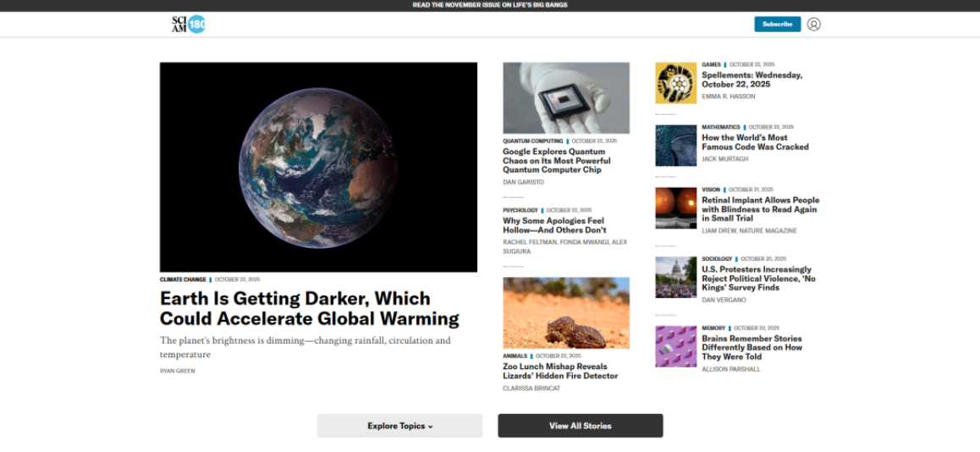The width and height of the screenshot is (980, 452).
Task: Click the Earth globe featured image
Action: point(318,167)
